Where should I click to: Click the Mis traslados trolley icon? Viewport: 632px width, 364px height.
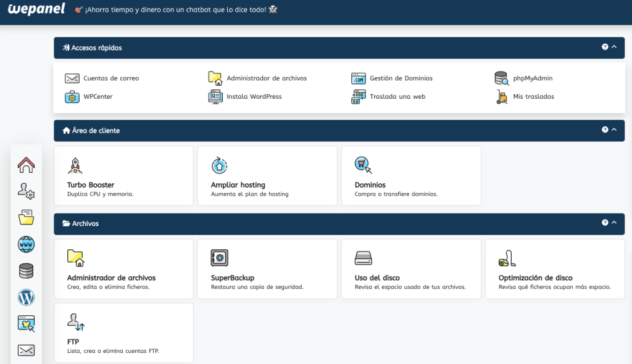point(502,97)
